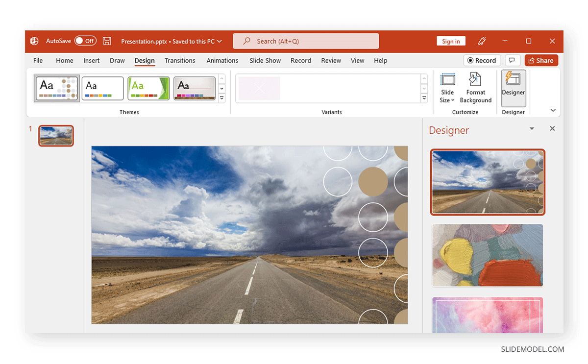Viewport: 588px width, 364px height.
Task: Close the Designer pane
Action: tap(552, 129)
